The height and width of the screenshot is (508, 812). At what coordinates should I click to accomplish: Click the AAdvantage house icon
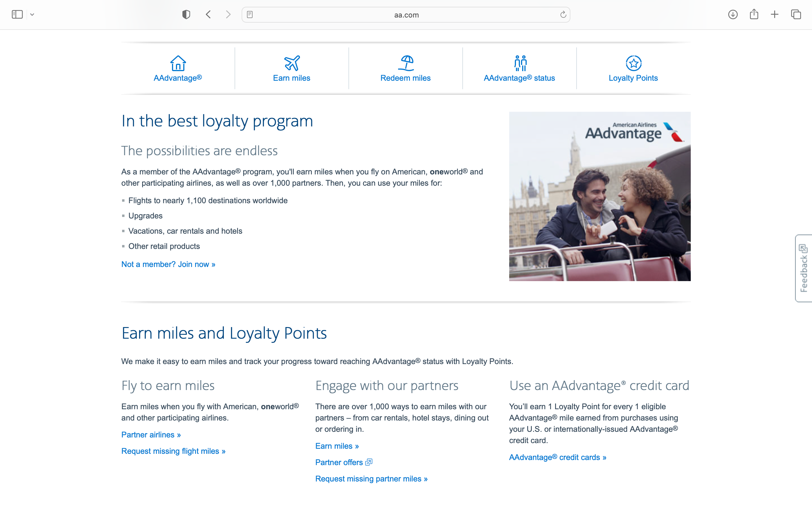point(178,63)
